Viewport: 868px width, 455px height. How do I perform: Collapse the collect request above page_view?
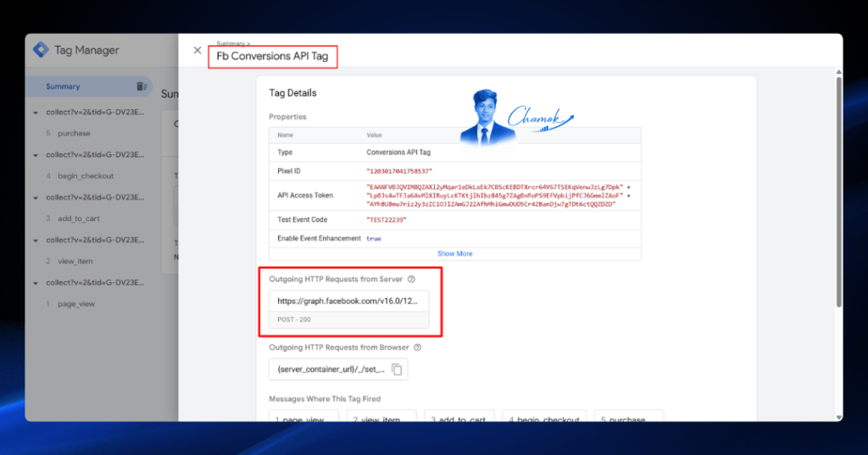click(36, 283)
